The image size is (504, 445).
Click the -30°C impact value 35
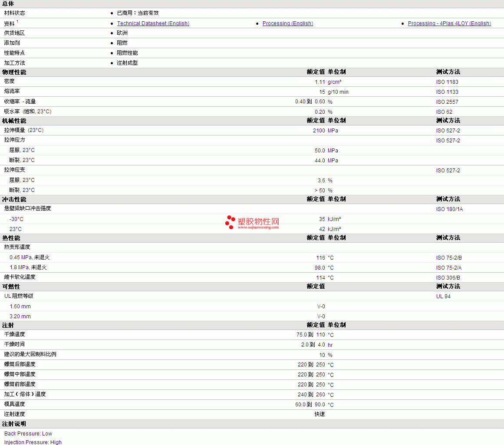click(322, 219)
